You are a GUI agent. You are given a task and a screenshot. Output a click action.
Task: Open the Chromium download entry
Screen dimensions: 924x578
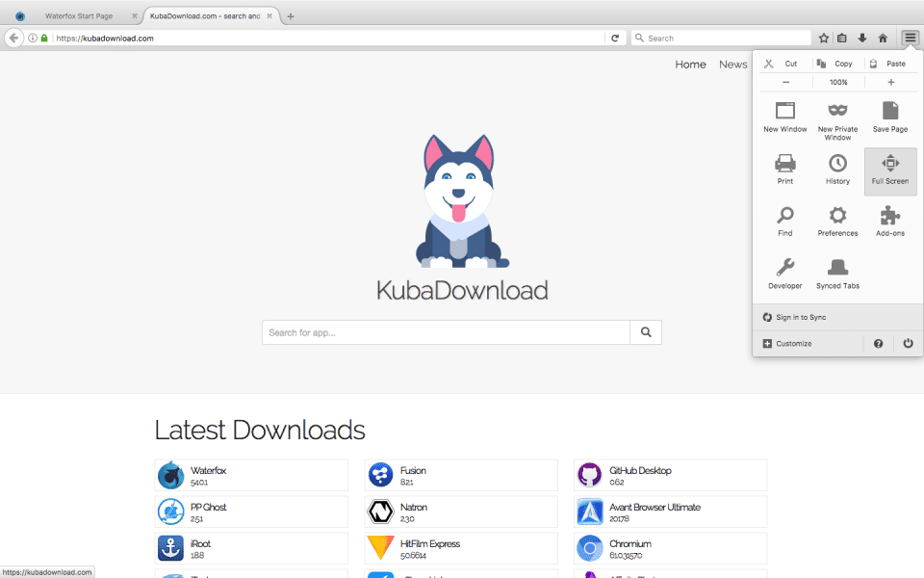pyautogui.click(x=671, y=548)
